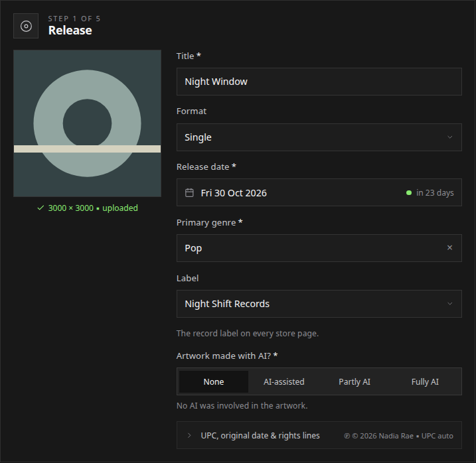Click 'STEP 1 OF 5' text
The width and height of the screenshot is (476, 463).
74,19
